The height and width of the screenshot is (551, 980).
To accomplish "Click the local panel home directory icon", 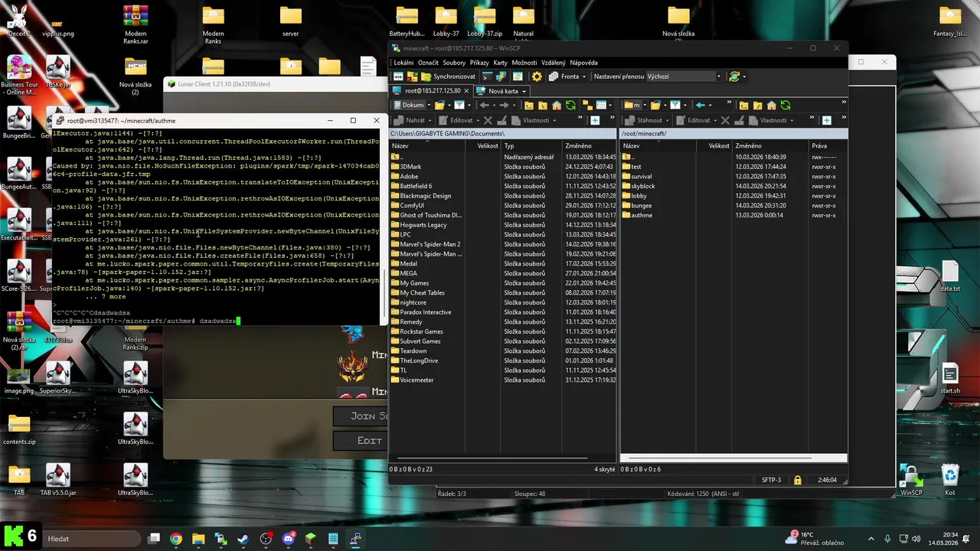I will 557,105.
